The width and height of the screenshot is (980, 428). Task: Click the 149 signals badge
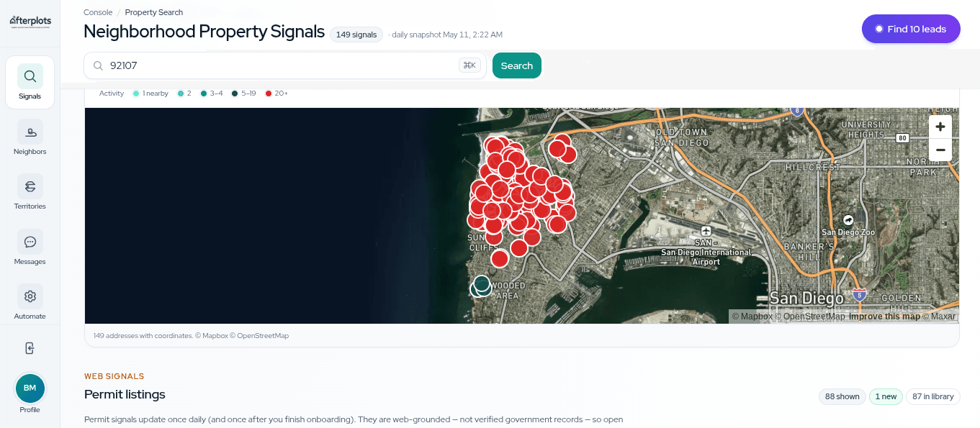[x=356, y=35]
